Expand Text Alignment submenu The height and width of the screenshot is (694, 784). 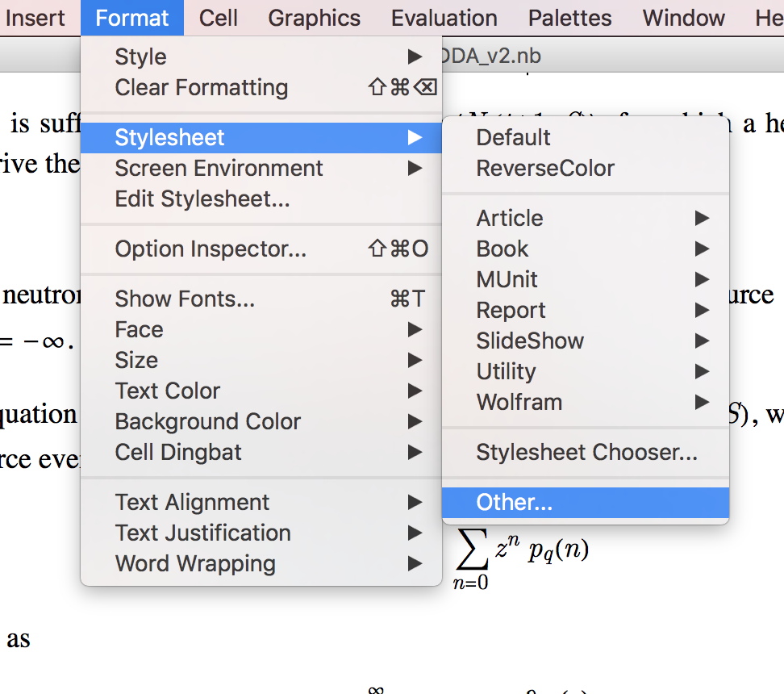pyautogui.click(x=193, y=503)
